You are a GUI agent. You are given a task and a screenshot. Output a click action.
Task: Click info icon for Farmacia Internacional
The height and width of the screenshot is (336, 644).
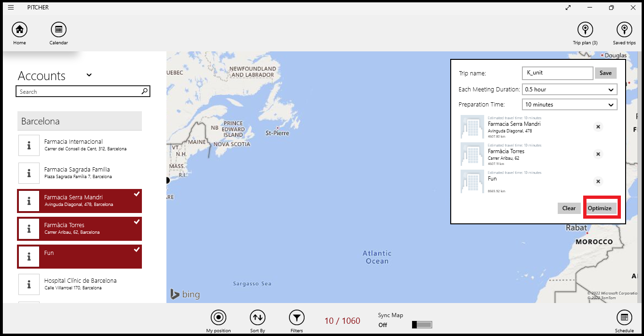point(29,146)
